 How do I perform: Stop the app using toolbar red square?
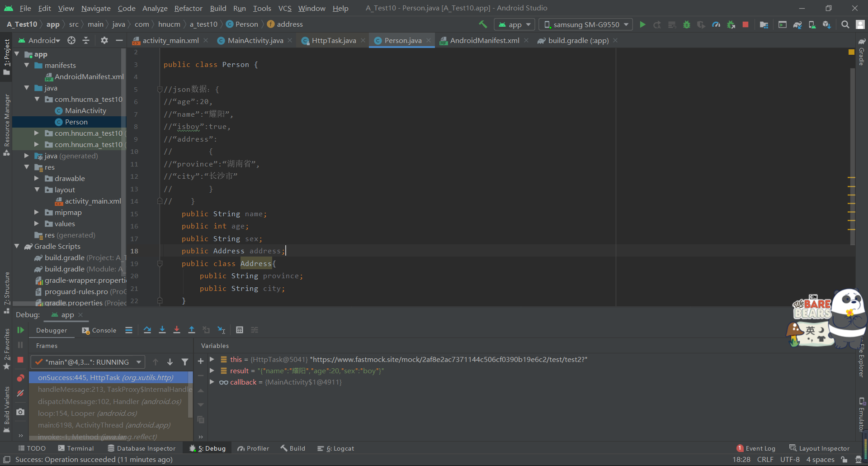click(745, 24)
